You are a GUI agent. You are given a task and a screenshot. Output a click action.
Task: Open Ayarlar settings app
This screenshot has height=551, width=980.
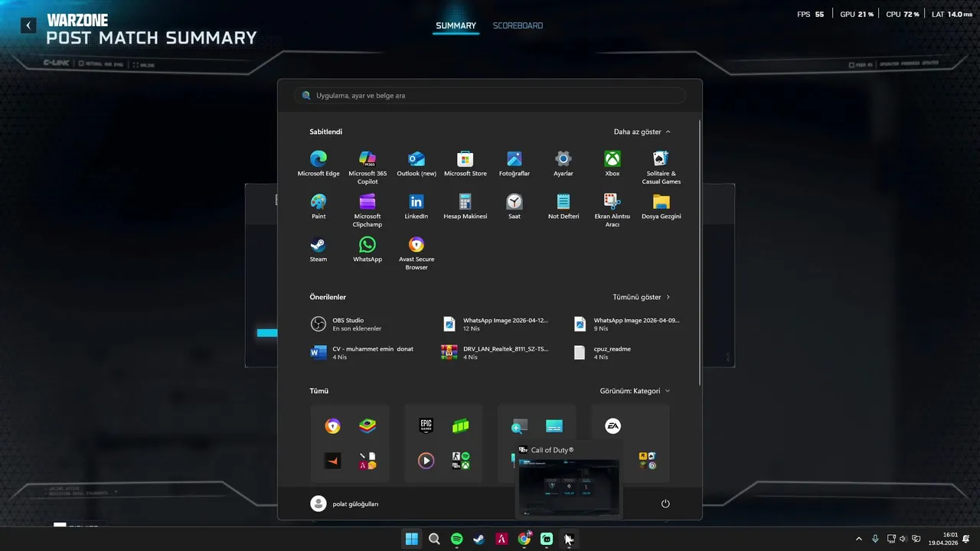tap(563, 164)
